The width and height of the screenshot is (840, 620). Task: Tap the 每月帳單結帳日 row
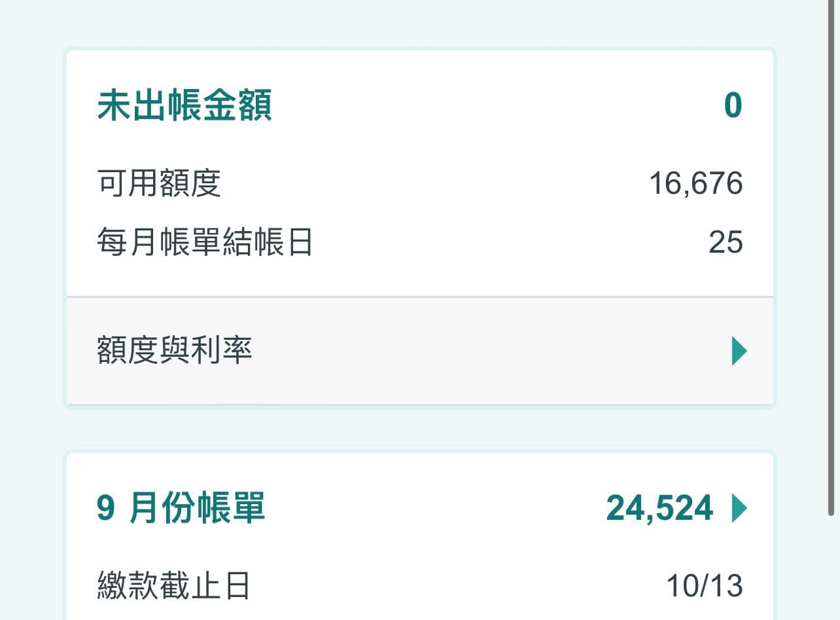click(419, 241)
